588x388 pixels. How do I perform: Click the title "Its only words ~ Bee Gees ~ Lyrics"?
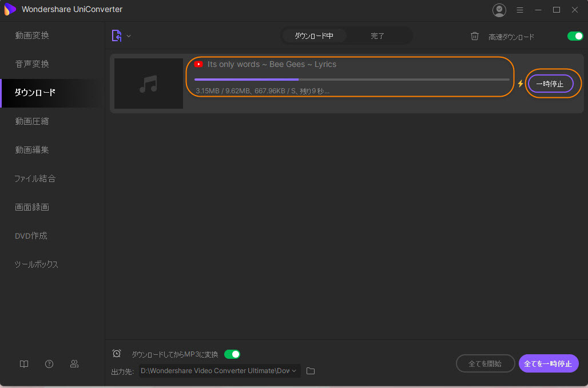click(272, 64)
